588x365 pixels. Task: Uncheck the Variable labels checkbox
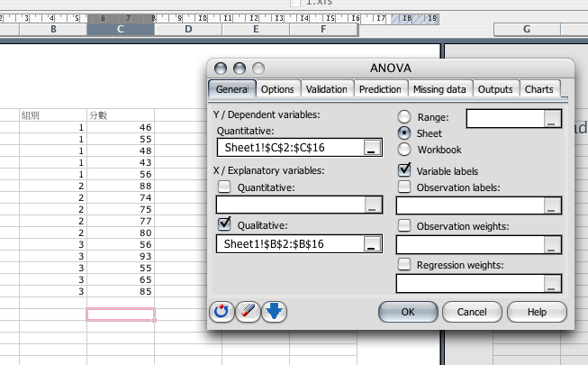coord(404,170)
